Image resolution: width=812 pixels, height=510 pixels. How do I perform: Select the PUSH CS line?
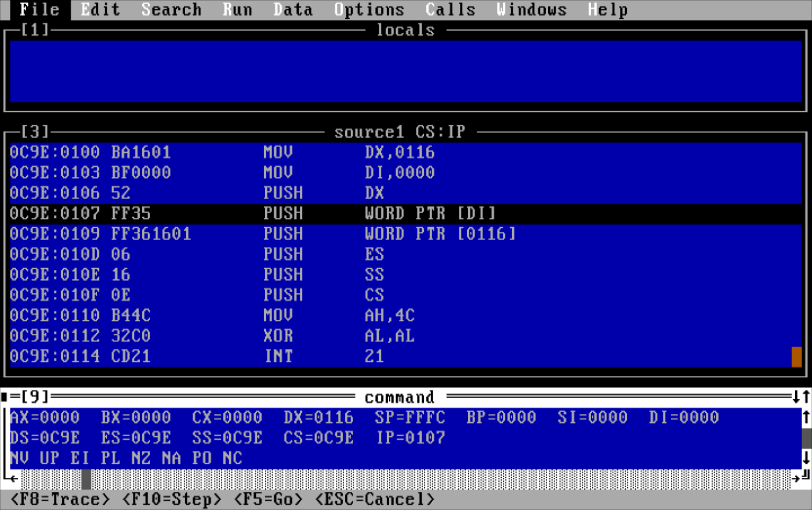click(x=406, y=295)
